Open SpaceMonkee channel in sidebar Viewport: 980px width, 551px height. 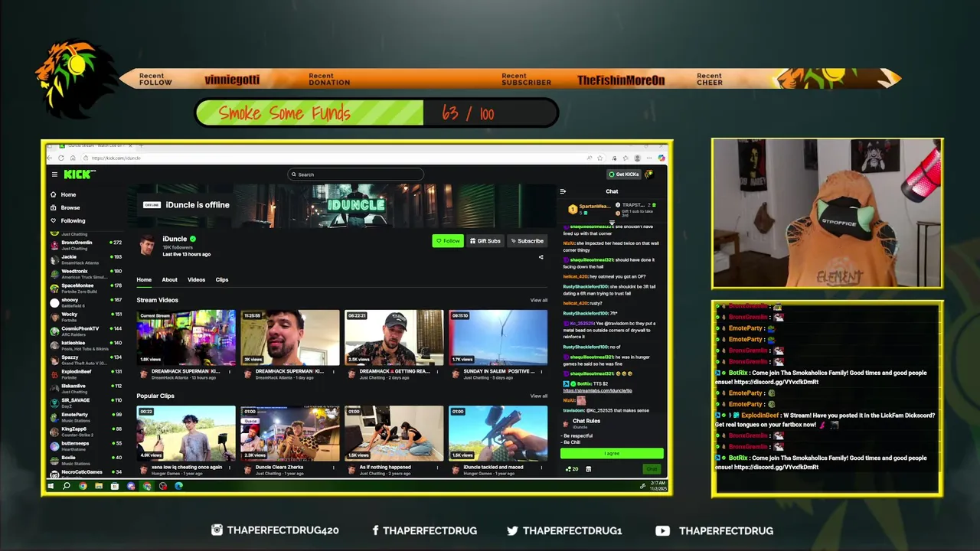[x=86, y=288]
